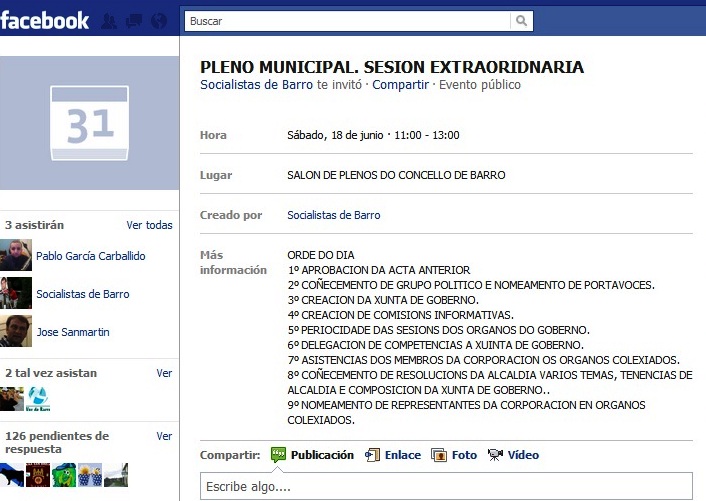Click the Facebook logo

coord(45,20)
